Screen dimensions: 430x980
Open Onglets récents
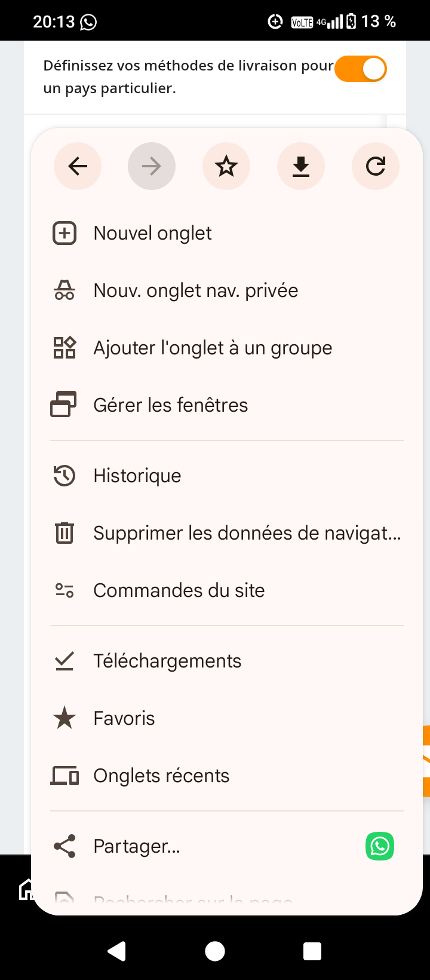tap(227, 776)
